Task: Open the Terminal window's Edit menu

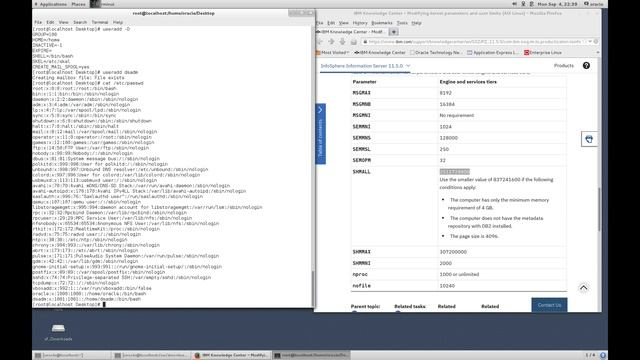Action: point(50,22)
